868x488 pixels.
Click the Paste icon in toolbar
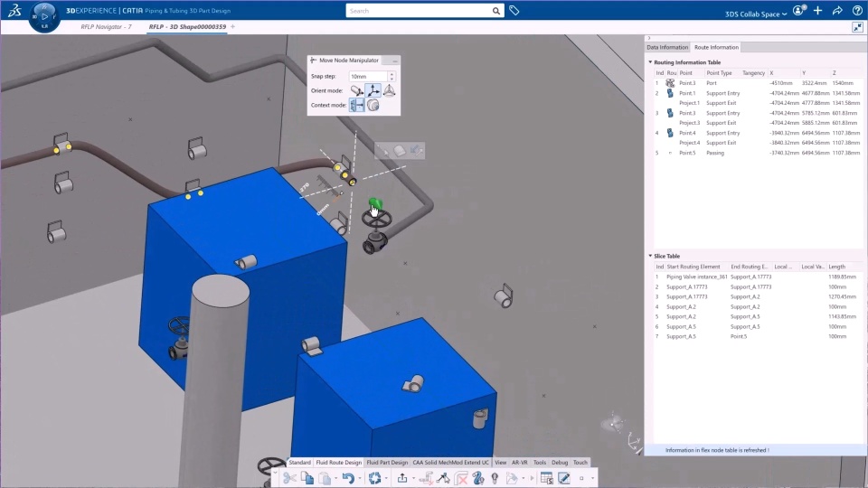click(325, 478)
